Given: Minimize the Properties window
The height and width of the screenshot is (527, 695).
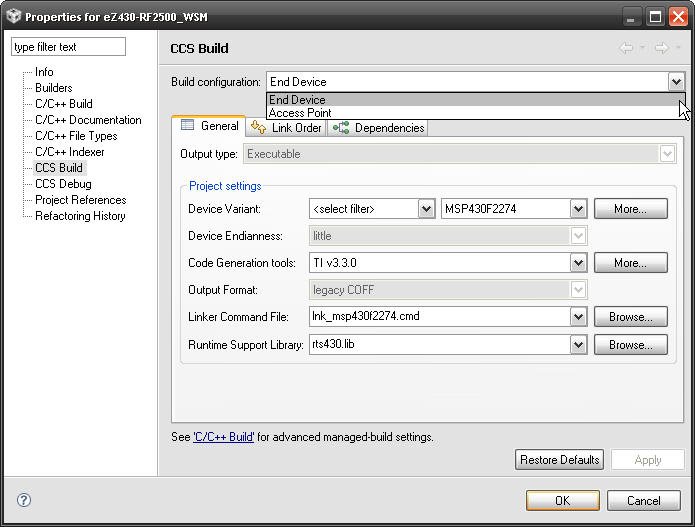Looking at the screenshot, I should (631, 17).
